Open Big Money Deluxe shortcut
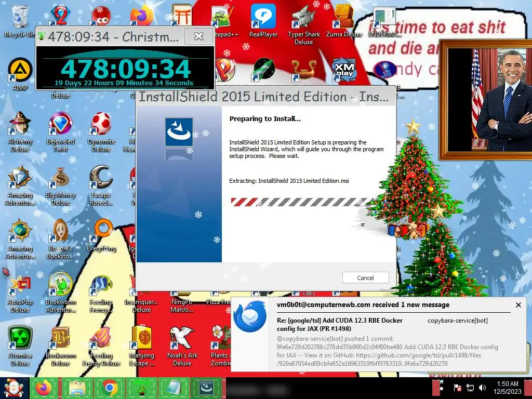The image size is (532, 399). (x=60, y=185)
